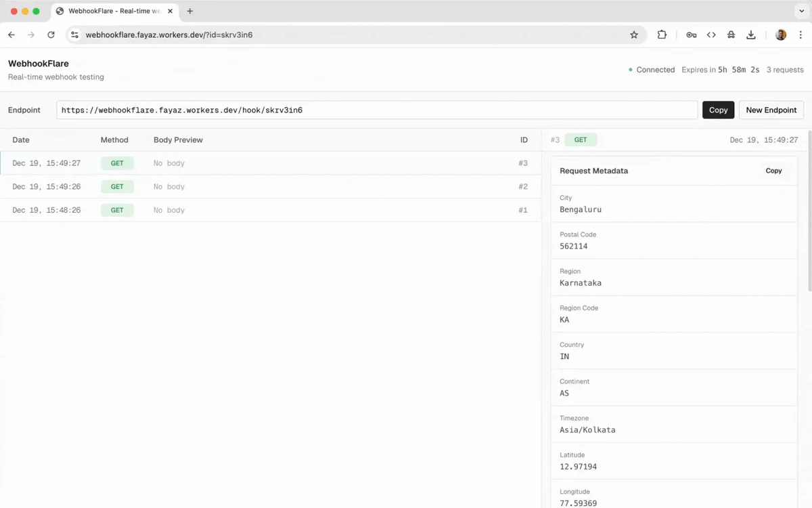The height and width of the screenshot is (508, 812).
Task: Click the Connected status indicator
Action: pyautogui.click(x=652, y=70)
